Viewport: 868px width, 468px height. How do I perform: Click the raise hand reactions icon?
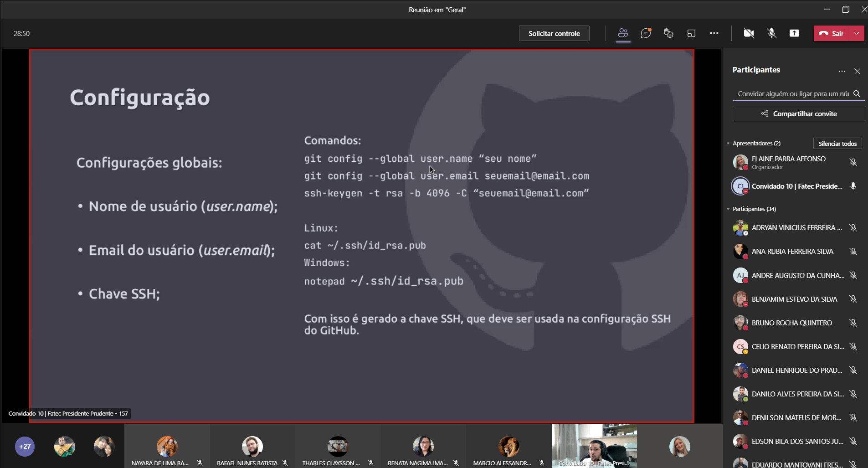coord(668,33)
